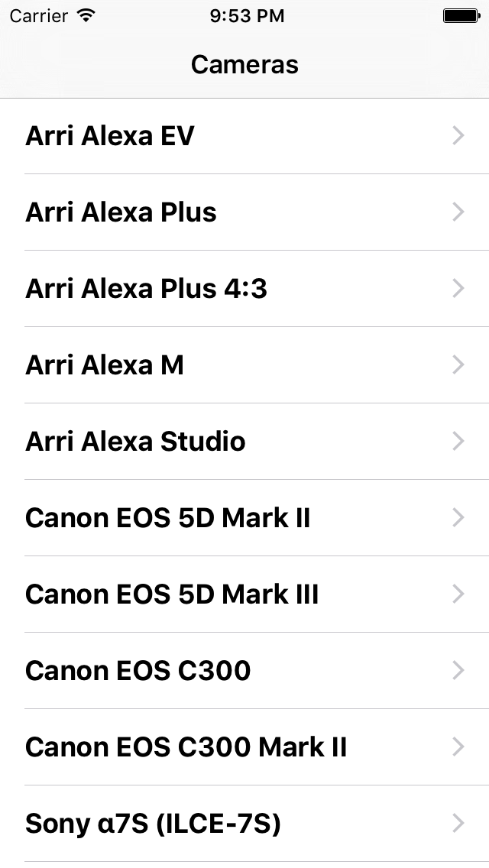Tap the Arri Alexa Studio list row

[244, 441]
